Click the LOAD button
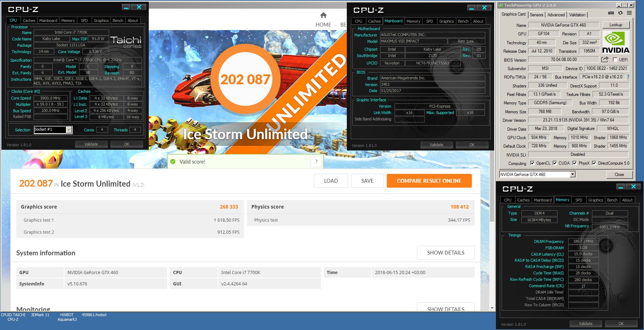 point(331,181)
